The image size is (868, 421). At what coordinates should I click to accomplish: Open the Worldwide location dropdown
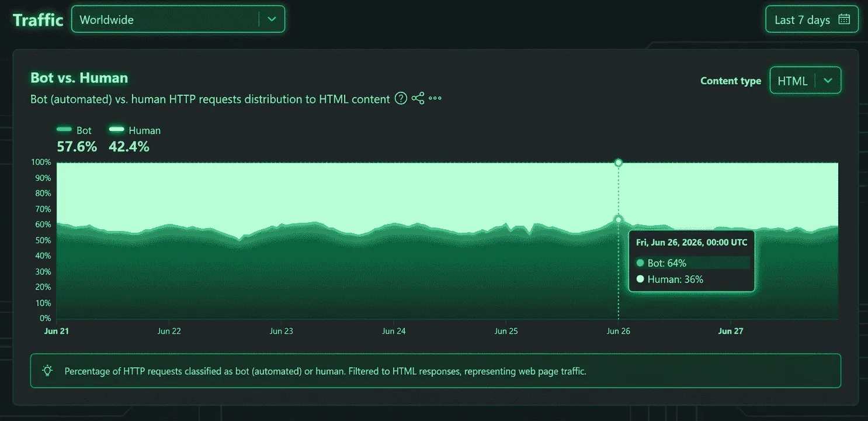click(178, 19)
